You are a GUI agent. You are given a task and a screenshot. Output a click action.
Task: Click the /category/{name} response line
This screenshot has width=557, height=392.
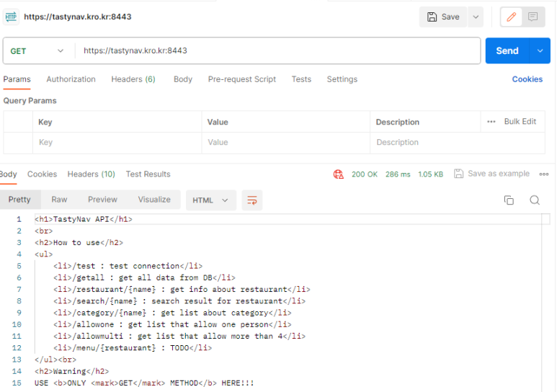coord(172,313)
